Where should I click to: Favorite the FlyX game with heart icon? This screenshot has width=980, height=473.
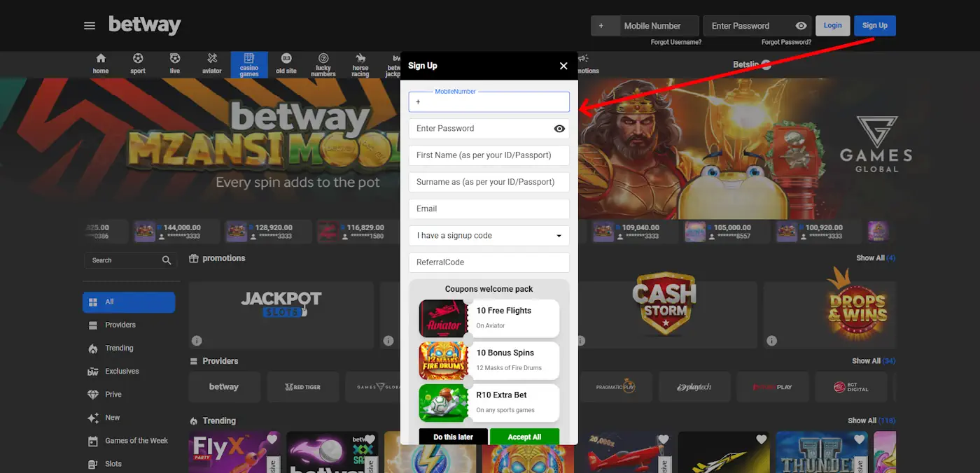coord(272,439)
